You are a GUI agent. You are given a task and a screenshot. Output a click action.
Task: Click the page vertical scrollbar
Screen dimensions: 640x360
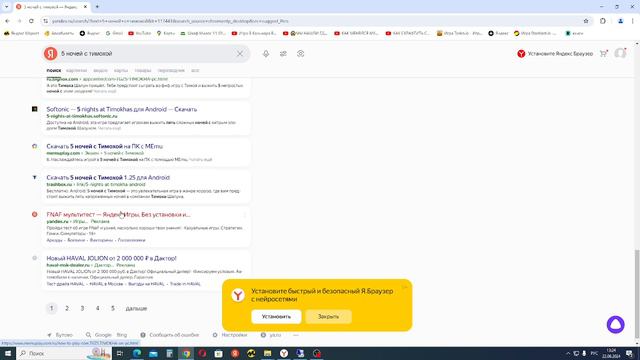click(637, 294)
